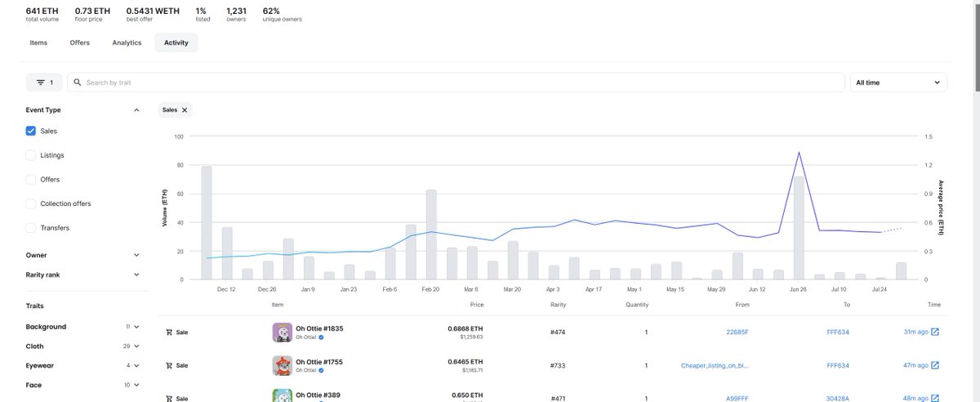This screenshot has width=980, height=402.
Task: Click the search magnifier icon
Action: tap(77, 83)
